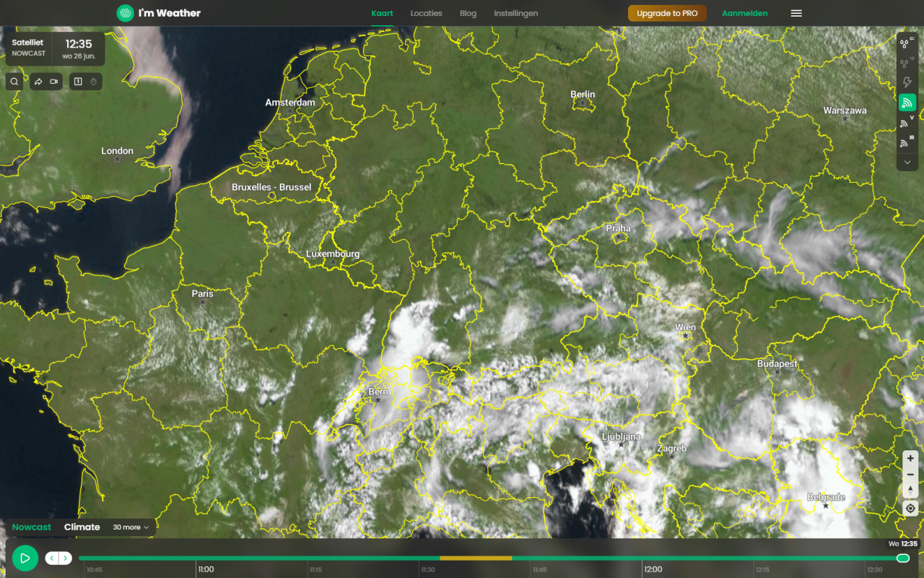Zoom in with the plus button
924x578 pixels.
(x=910, y=459)
